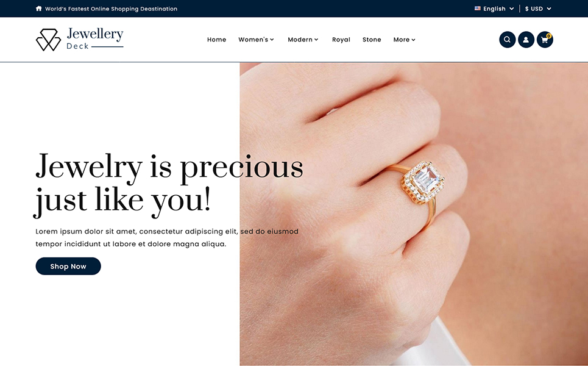Screen dimensions: 588x366
Task: Click the Jewellery Deck diamond logo
Action: click(x=48, y=40)
